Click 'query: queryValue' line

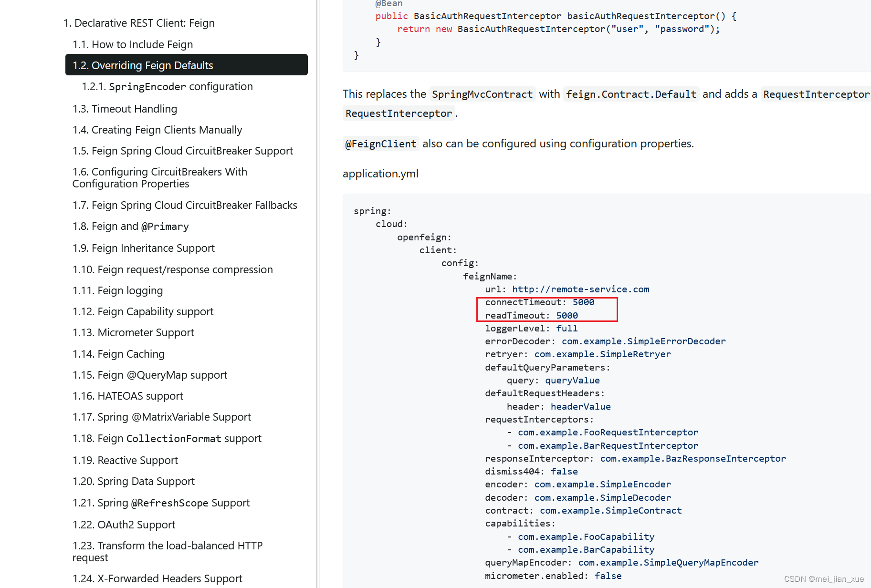point(553,381)
